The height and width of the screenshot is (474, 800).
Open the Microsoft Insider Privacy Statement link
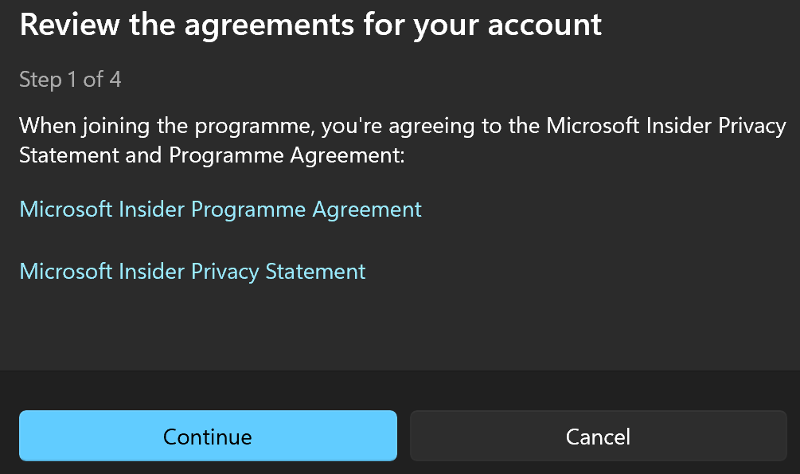click(x=192, y=271)
